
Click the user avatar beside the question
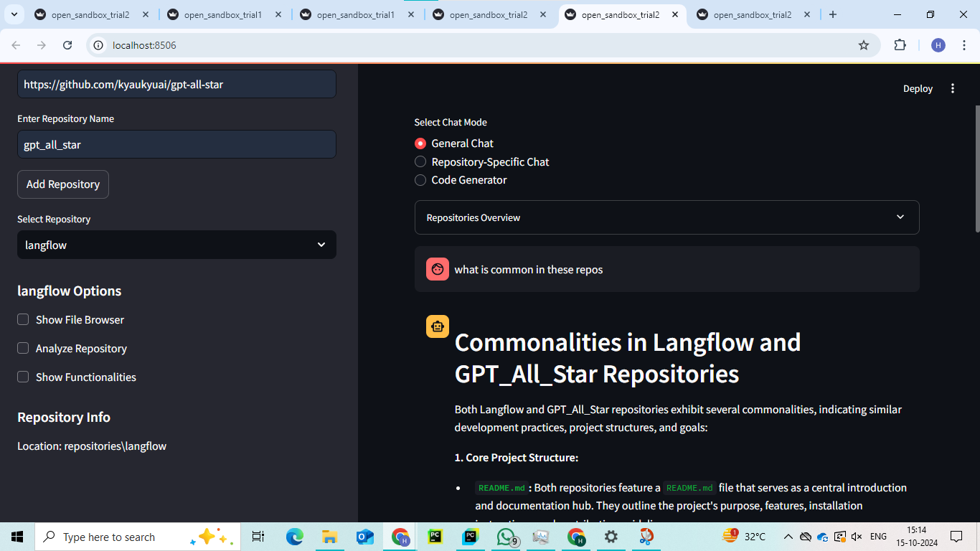click(438, 269)
